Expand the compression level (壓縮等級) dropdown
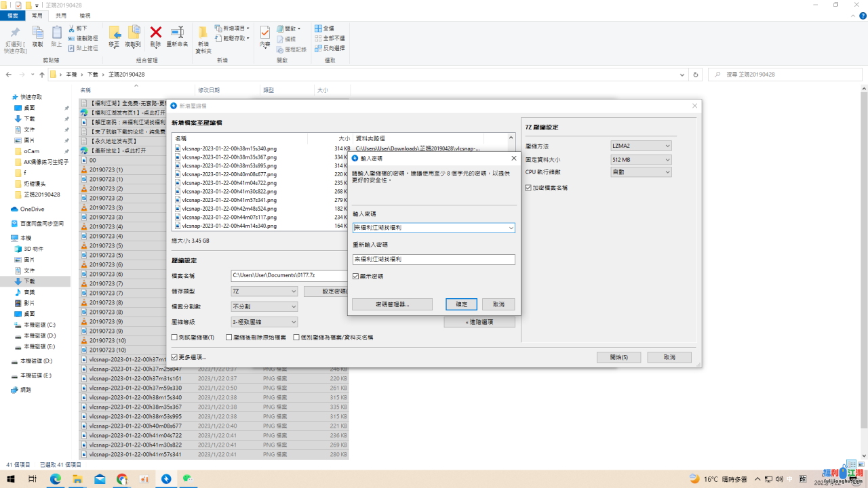 coord(264,322)
